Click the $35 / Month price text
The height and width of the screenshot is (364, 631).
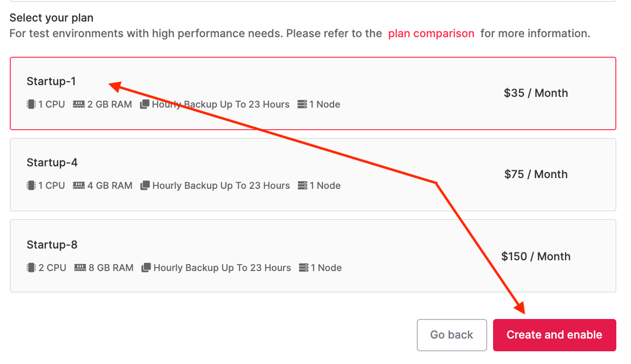click(x=536, y=93)
